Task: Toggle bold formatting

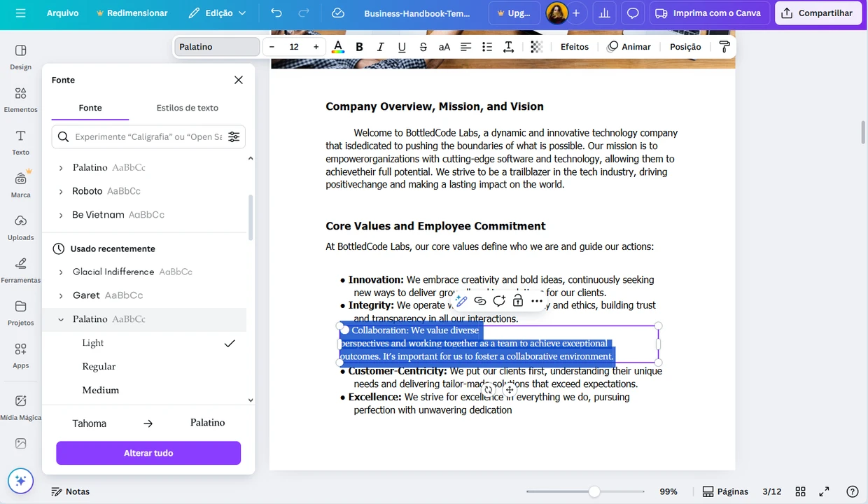Action: pos(359,47)
